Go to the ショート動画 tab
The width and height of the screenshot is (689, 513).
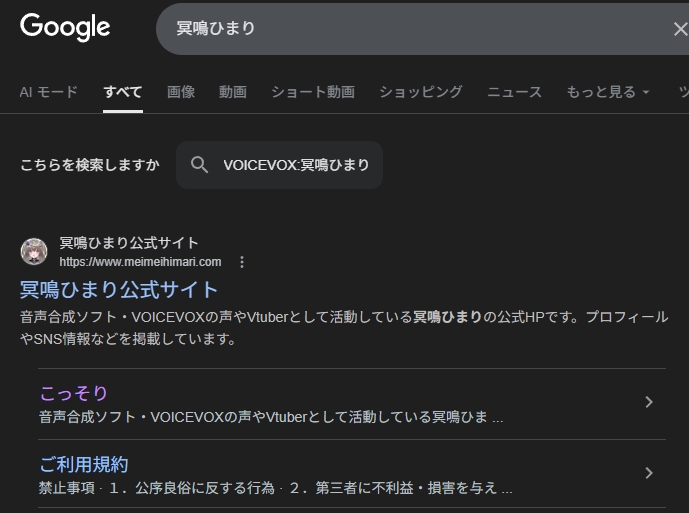click(313, 92)
